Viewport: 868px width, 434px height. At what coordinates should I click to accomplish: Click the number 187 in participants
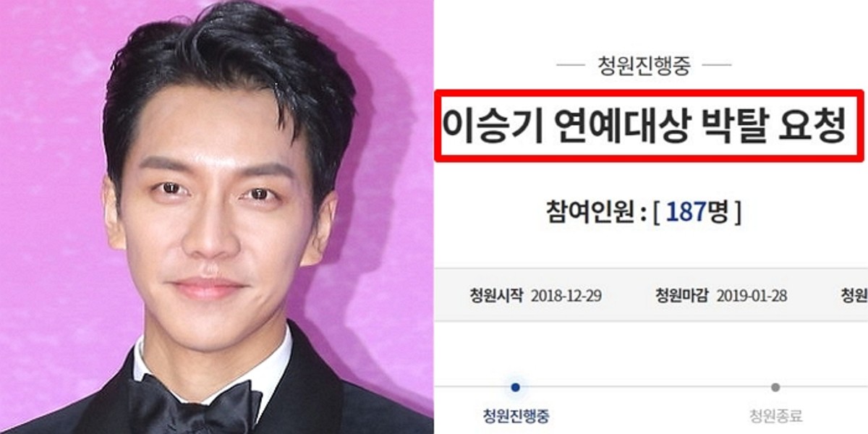[684, 212]
